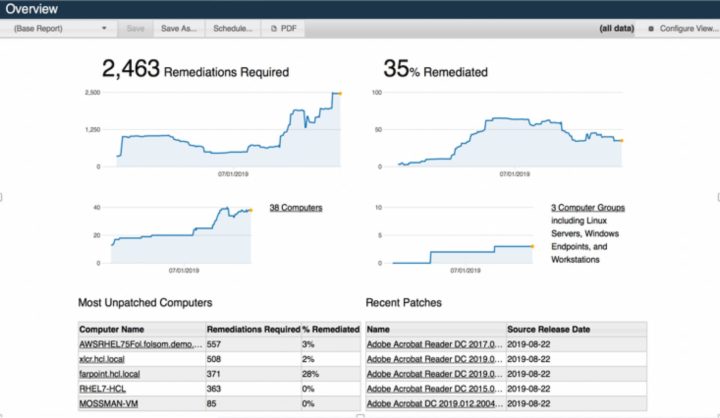Image resolution: width=720 pixels, height=418 pixels.
Task: Sort by % Remediated column header
Action: tap(331, 329)
